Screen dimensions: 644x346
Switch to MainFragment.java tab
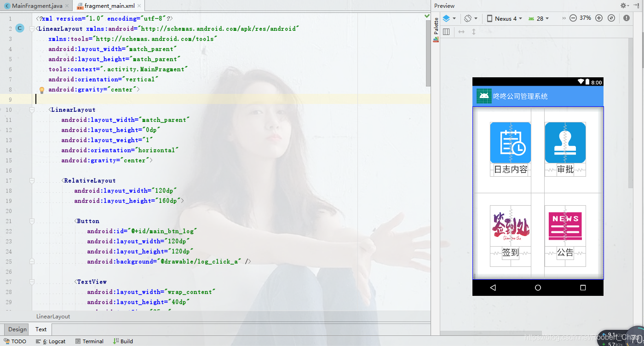(37, 6)
